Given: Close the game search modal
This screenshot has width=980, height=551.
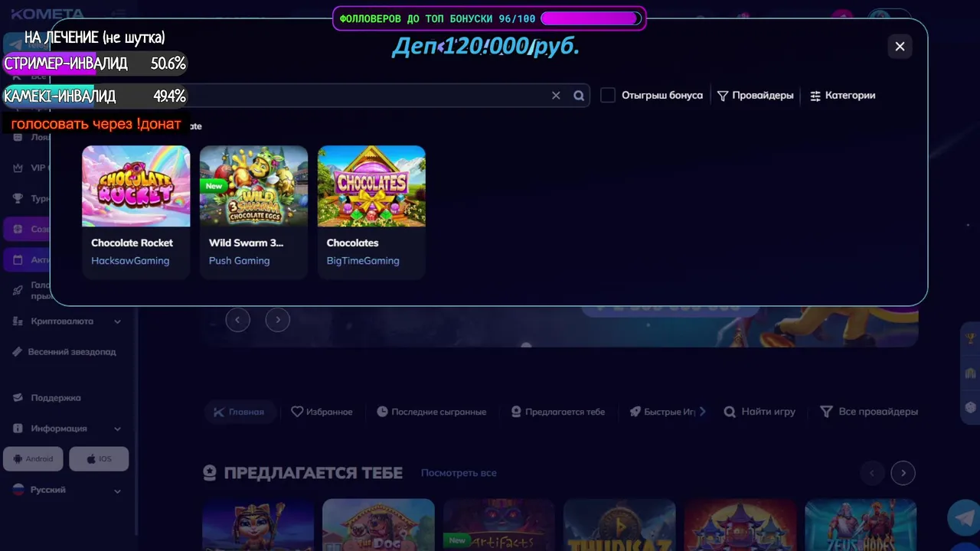Looking at the screenshot, I should coord(900,46).
